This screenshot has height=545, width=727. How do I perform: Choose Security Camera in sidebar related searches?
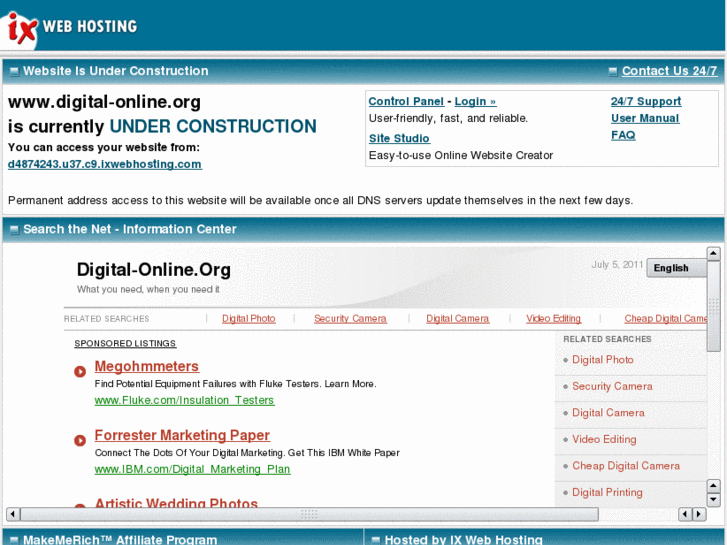pyautogui.click(x=612, y=386)
